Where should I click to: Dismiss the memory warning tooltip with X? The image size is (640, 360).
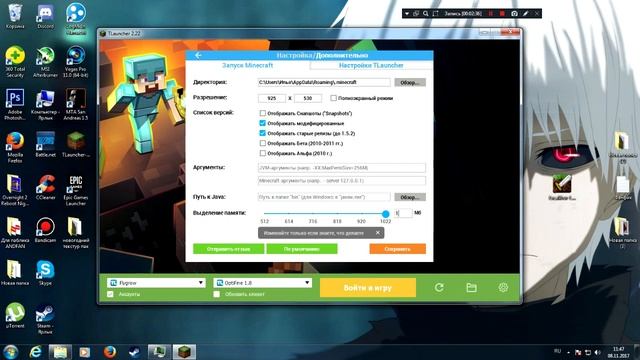pyautogui.click(x=378, y=233)
